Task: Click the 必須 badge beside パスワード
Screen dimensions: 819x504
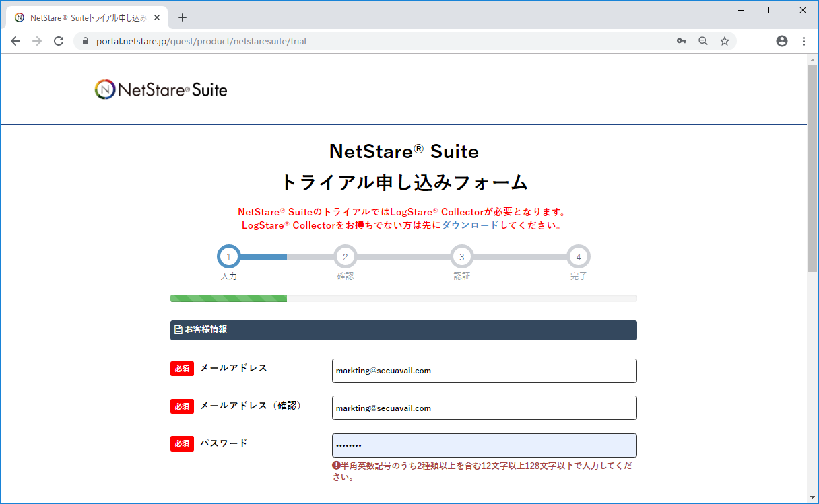Action: click(x=182, y=444)
